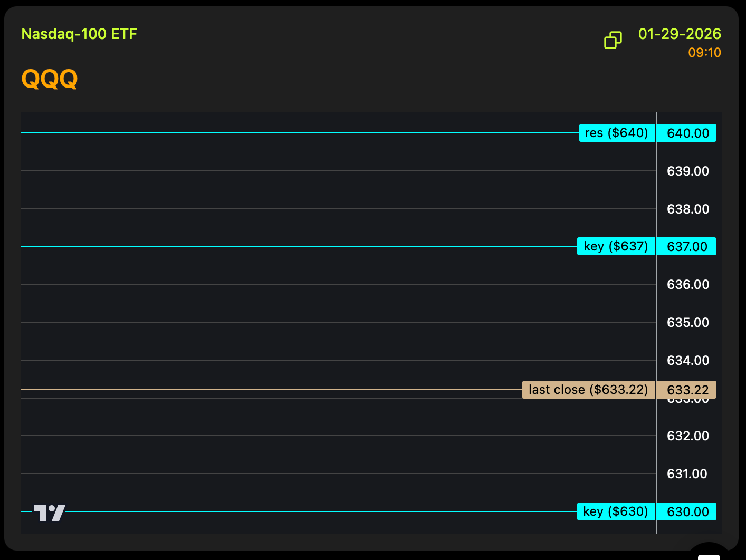Open the TradingView logo on the chart
The width and height of the screenshot is (746, 560).
click(49, 513)
